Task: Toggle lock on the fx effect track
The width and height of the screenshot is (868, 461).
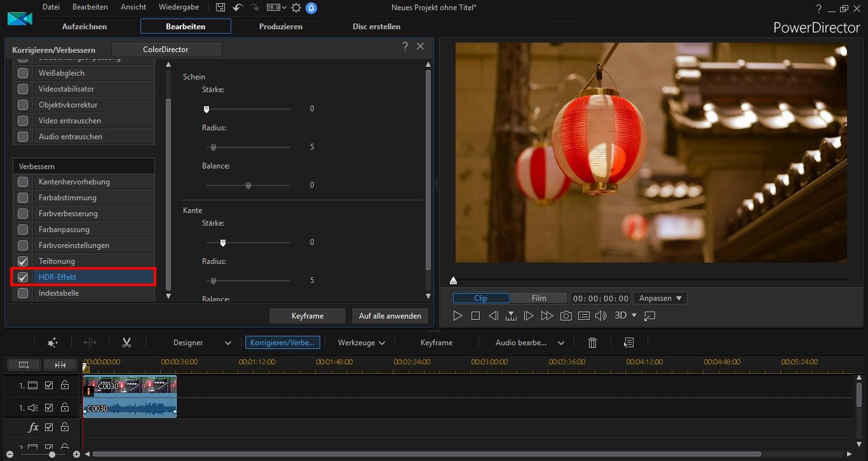Action: [64, 427]
